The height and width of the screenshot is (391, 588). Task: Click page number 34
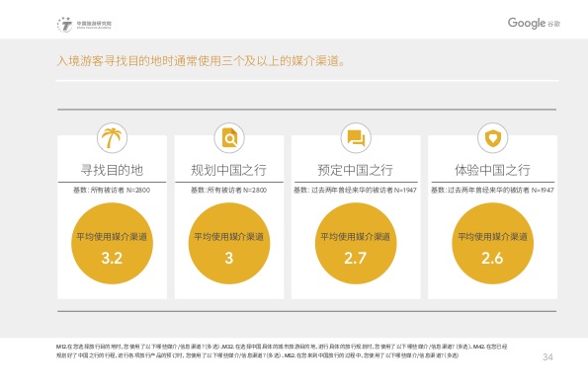tap(547, 356)
